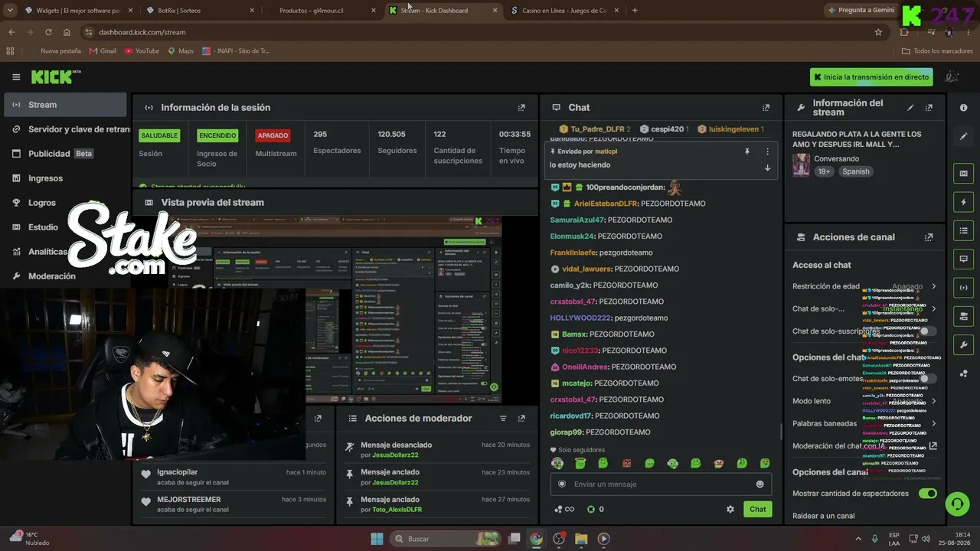Pop out the Información de la sesión panel
Screen dimensions: 980x551
tap(521, 108)
